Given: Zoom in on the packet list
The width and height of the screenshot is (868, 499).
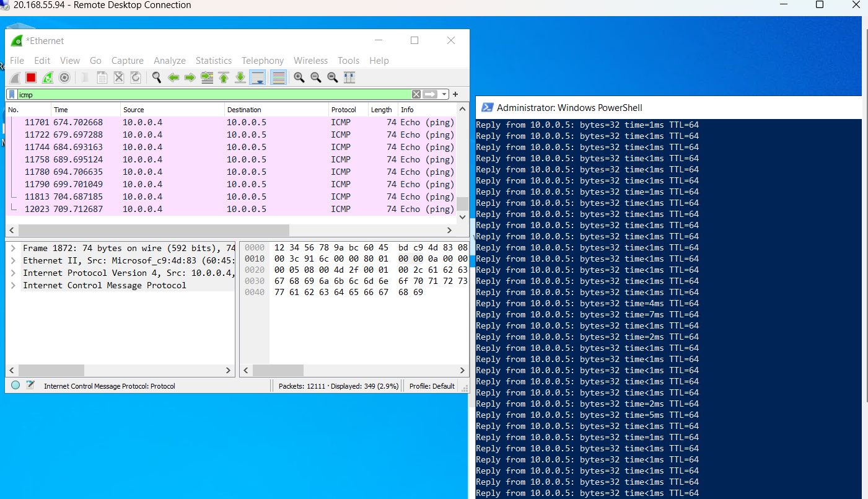Looking at the screenshot, I should tap(298, 77).
